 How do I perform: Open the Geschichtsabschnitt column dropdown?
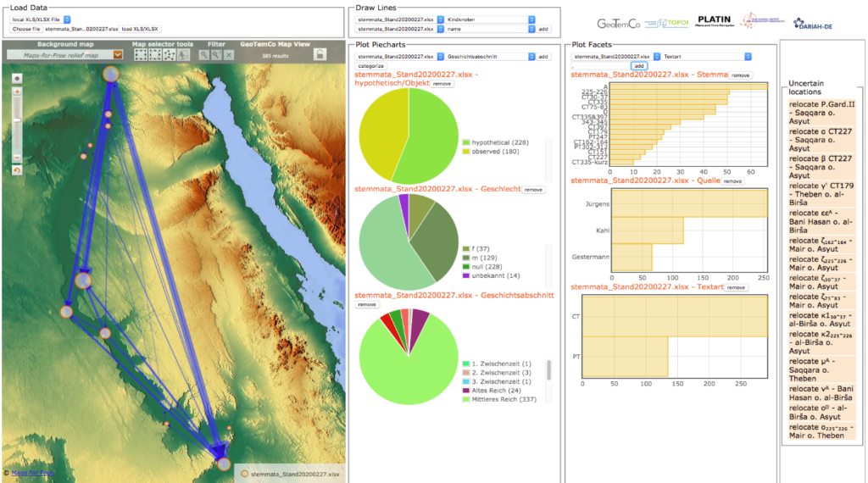point(491,57)
